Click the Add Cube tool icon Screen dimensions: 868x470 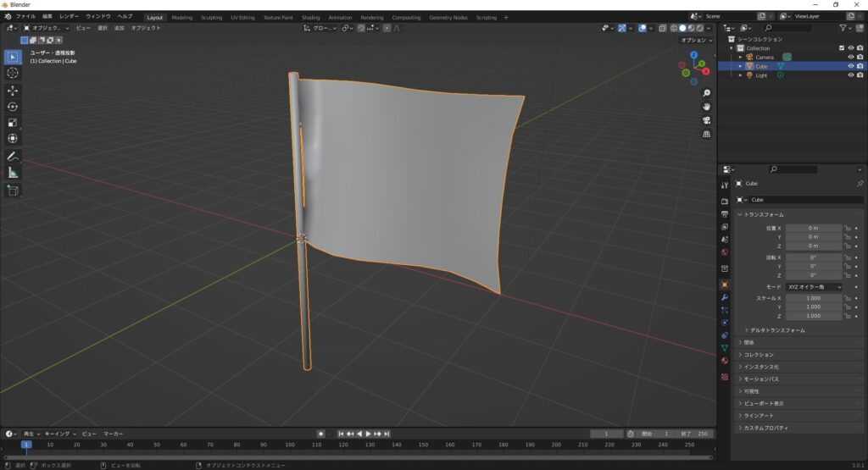(13, 191)
